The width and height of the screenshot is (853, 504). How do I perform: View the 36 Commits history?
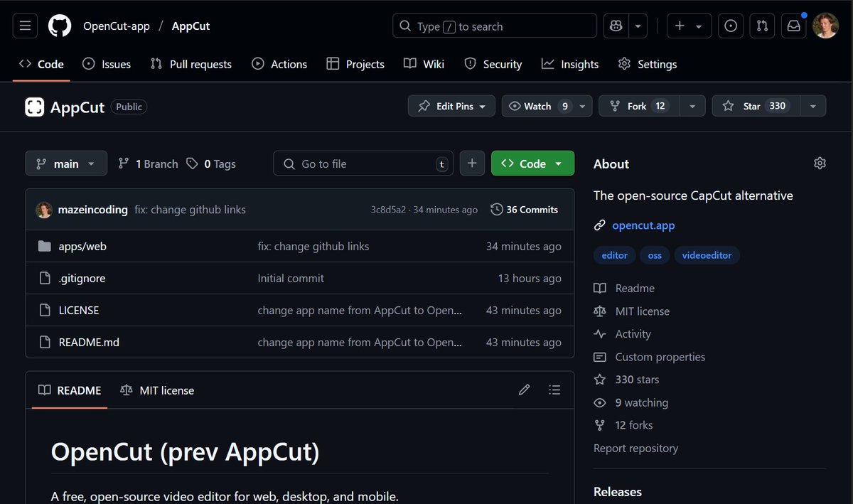pos(525,210)
